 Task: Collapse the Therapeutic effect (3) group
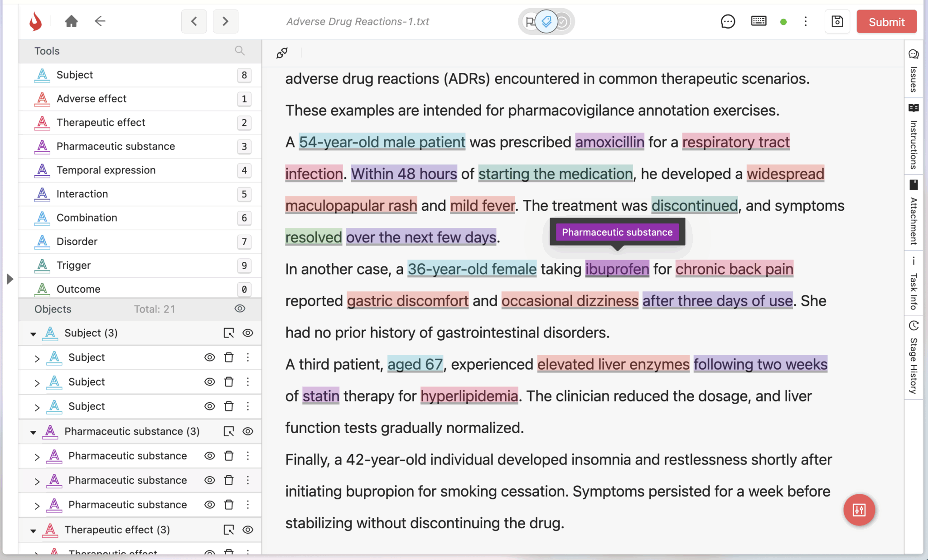[33, 530]
